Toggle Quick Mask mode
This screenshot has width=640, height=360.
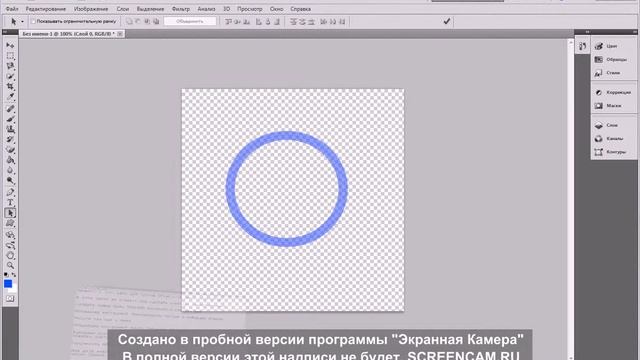pos(10,299)
